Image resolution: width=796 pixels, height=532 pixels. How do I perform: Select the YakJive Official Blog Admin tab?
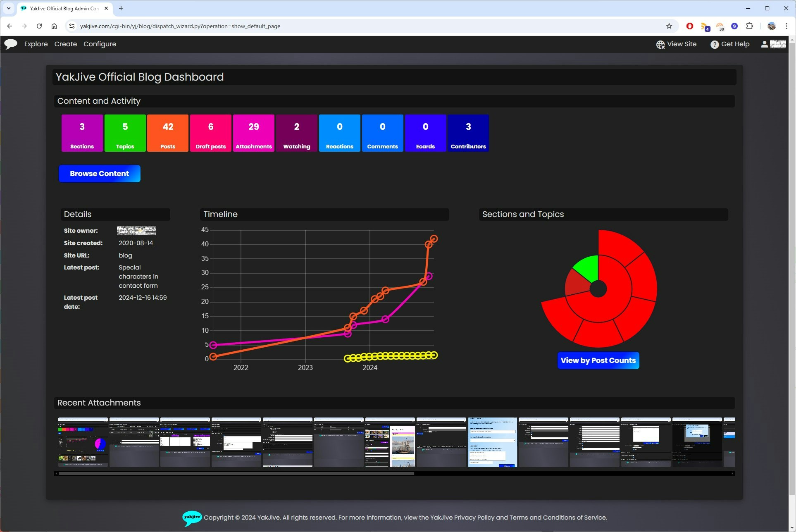(x=65, y=8)
